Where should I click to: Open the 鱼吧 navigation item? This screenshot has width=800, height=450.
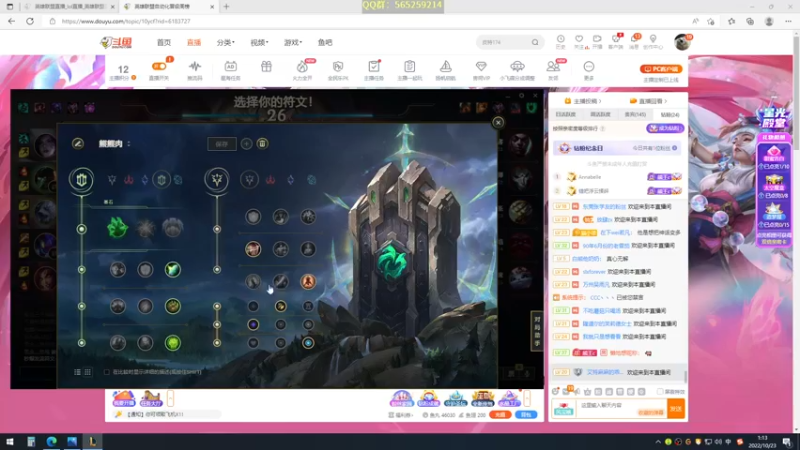coord(325,42)
